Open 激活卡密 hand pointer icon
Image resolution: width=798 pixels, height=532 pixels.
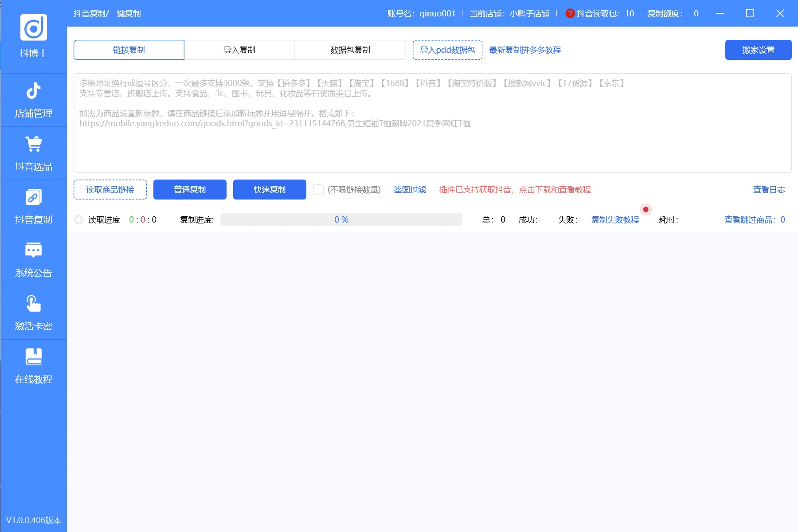coord(34,304)
